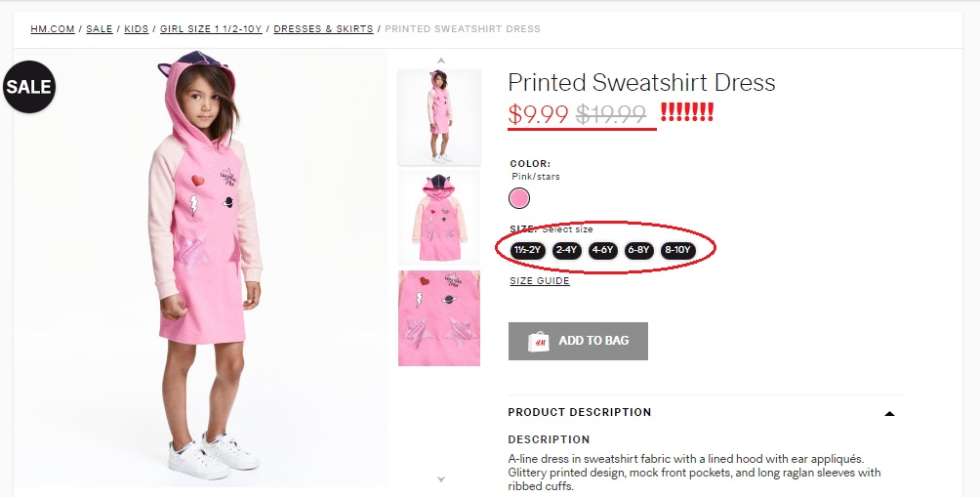Choose the 8-10Y size option

click(677, 250)
